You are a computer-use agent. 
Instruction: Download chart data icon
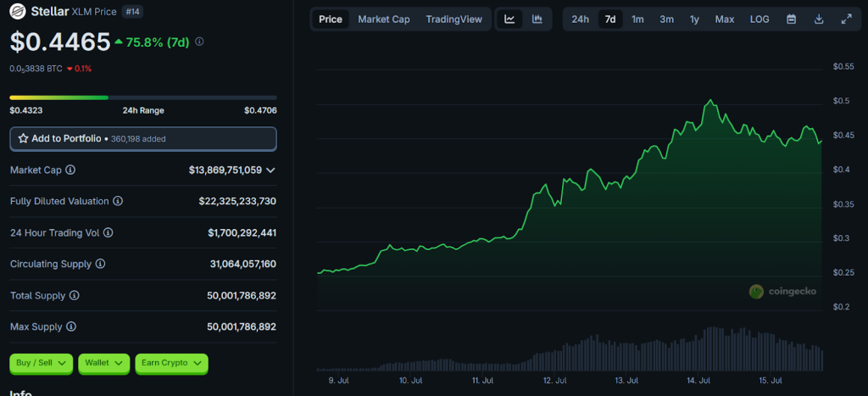click(820, 20)
